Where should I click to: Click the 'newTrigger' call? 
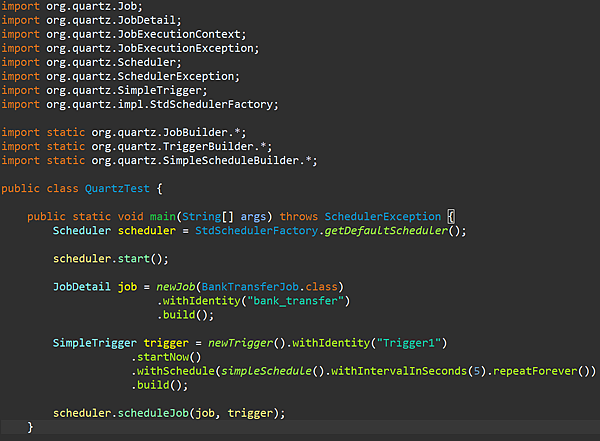(x=240, y=343)
